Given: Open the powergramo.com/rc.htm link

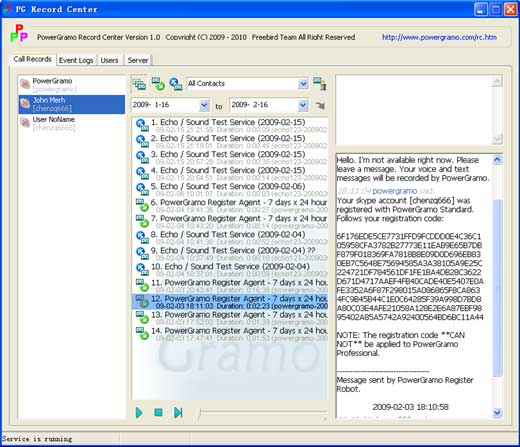Looking at the screenshot, I should (439, 37).
